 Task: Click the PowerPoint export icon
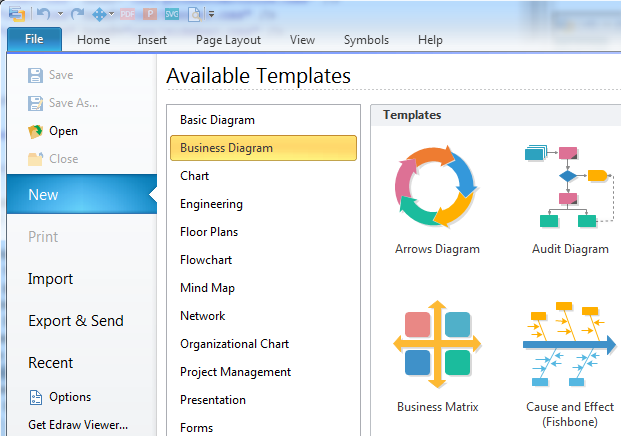(x=149, y=14)
